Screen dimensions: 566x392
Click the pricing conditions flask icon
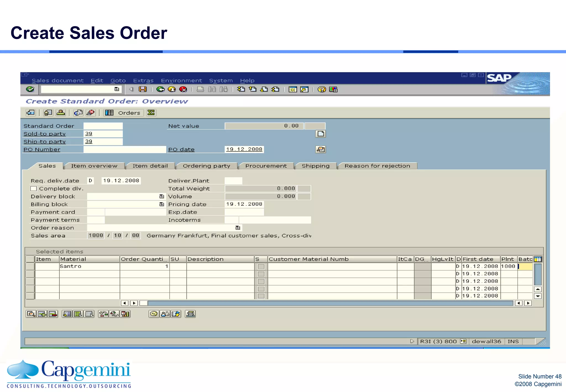click(x=165, y=314)
